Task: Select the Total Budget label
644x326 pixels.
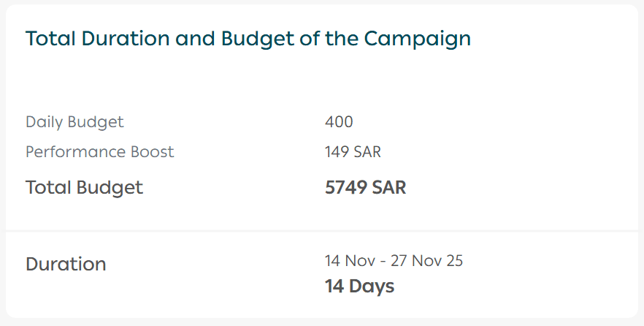Action: (84, 188)
